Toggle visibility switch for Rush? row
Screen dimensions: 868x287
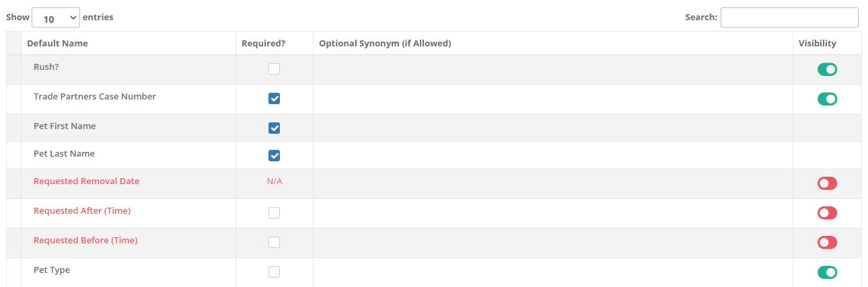click(x=827, y=69)
